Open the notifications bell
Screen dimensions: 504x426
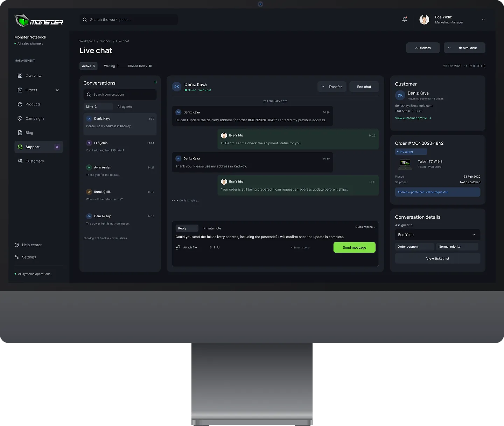405,20
